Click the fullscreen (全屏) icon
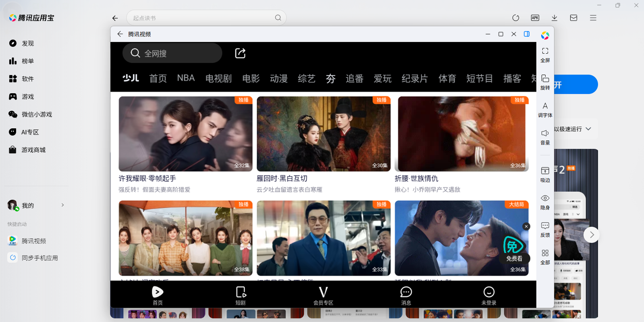The width and height of the screenshot is (644, 322). (545, 54)
